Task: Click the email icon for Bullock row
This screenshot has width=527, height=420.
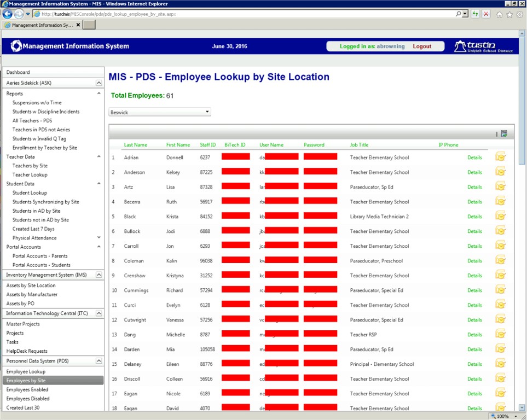Action: [x=500, y=231]
